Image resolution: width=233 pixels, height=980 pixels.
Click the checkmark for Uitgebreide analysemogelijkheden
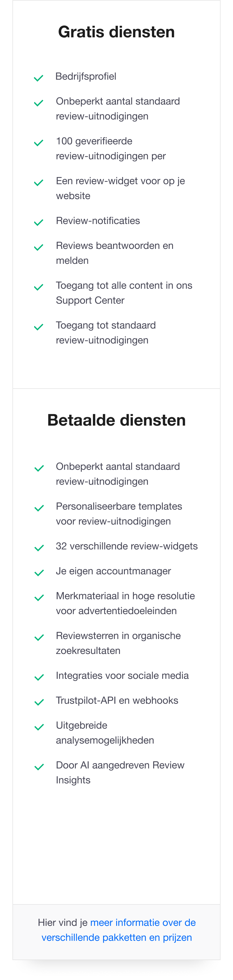click(x=39, y=726)
